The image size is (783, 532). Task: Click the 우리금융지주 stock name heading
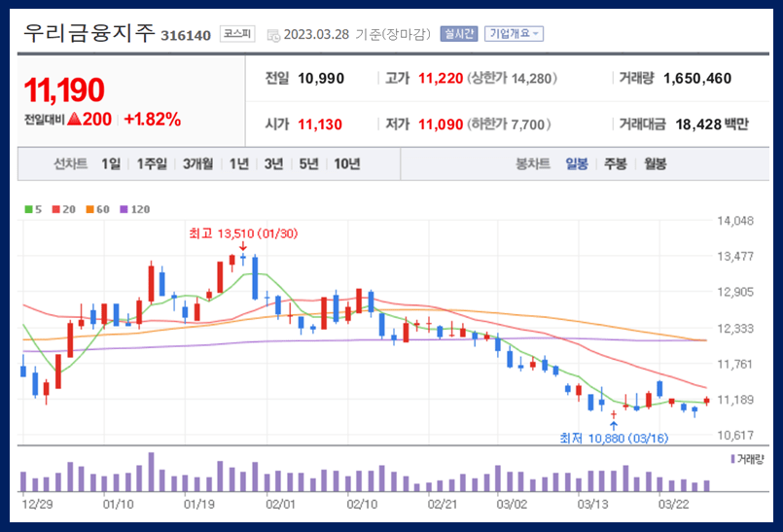coord(89,33)
